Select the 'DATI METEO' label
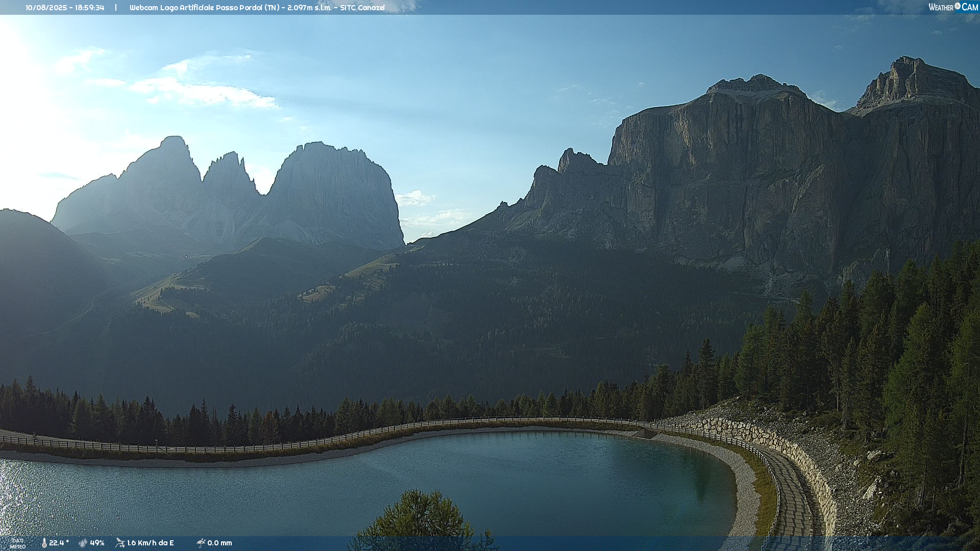 (x=18, y=543)
